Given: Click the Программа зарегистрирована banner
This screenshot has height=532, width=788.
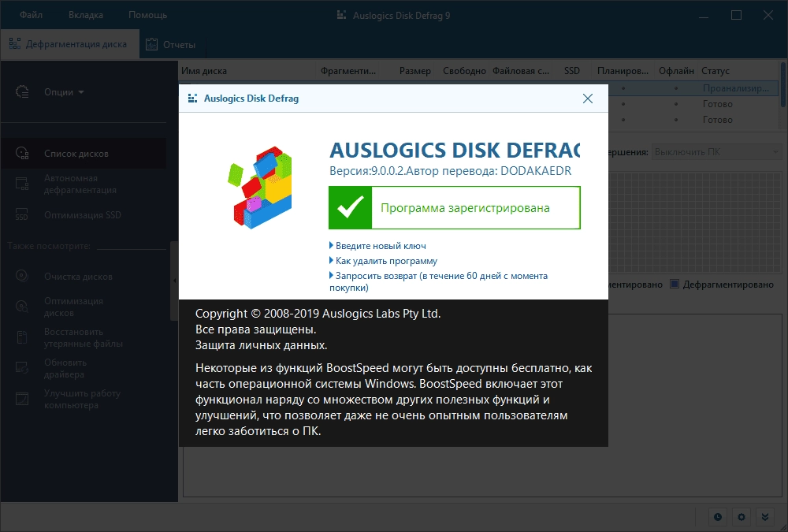Looking at the screenshot, I should click(x=455, y=207).
